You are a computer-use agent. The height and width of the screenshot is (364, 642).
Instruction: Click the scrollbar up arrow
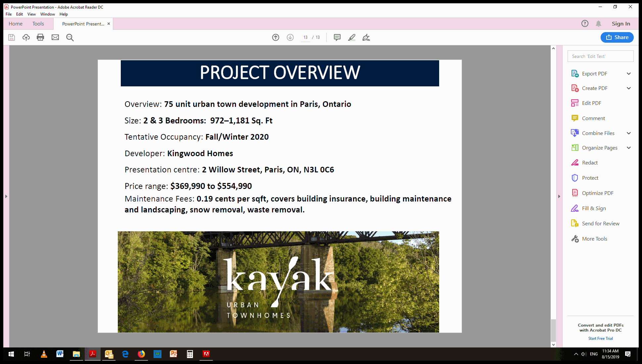[553, 48]
